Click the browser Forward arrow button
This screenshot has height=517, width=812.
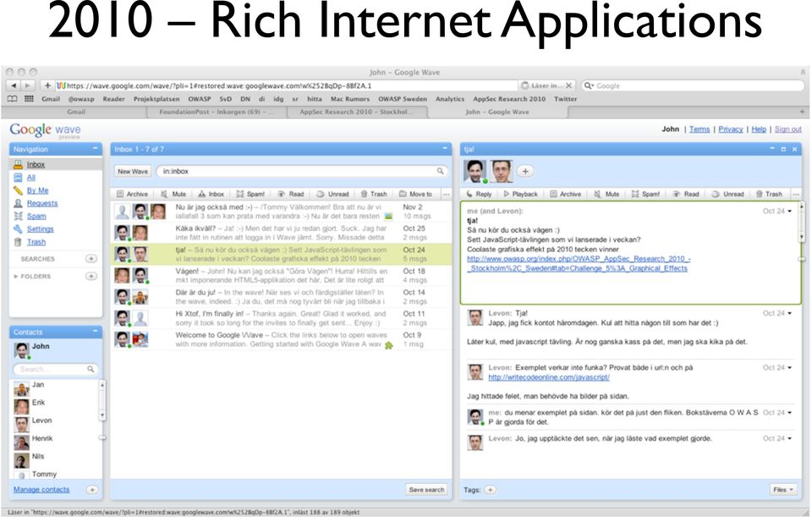coord(27,85)
